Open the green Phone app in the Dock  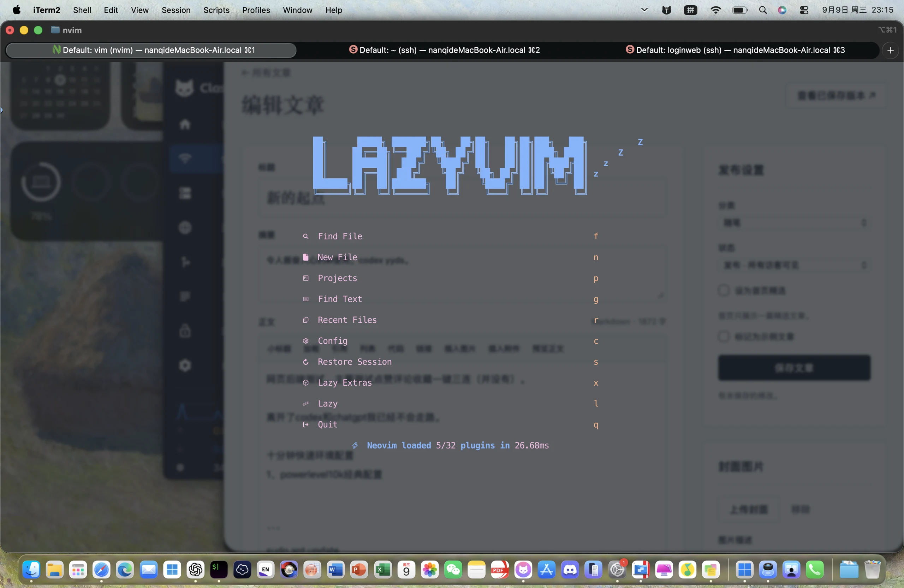(x=815, y=569)
